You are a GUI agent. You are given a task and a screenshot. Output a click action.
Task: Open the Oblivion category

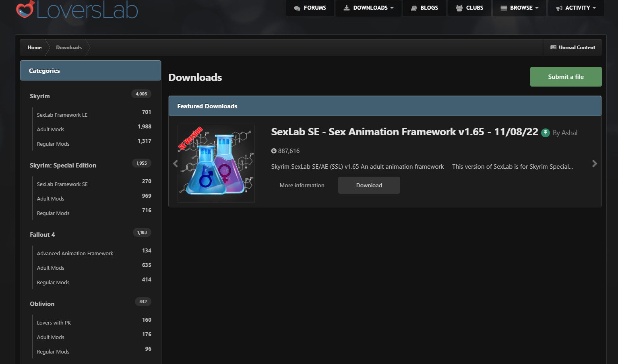42,304
